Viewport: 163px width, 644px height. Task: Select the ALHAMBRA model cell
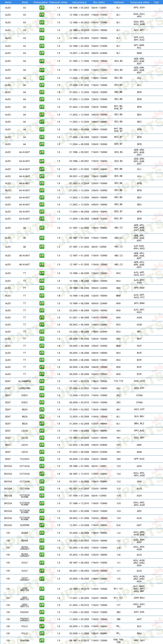pyautogui.click(x=25, y=381)
